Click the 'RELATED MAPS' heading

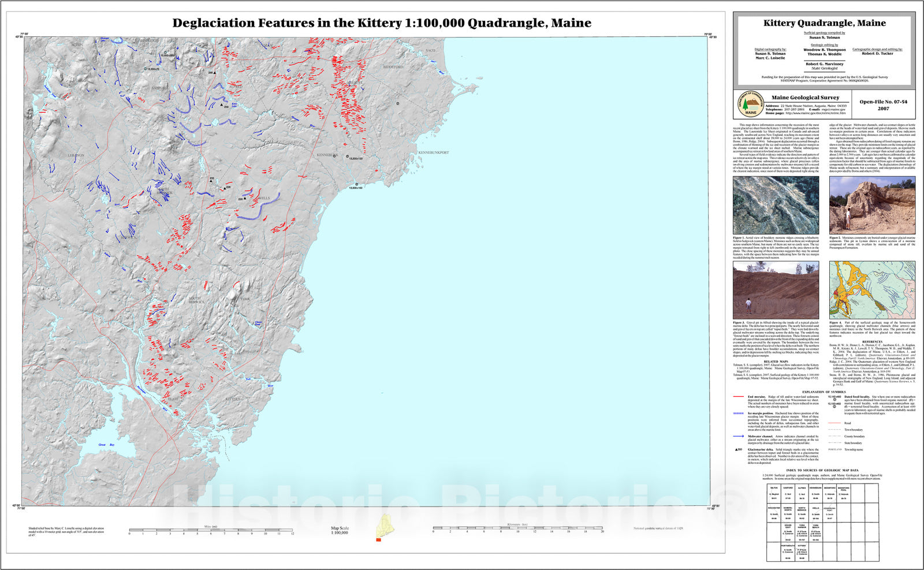pos(776,362)
